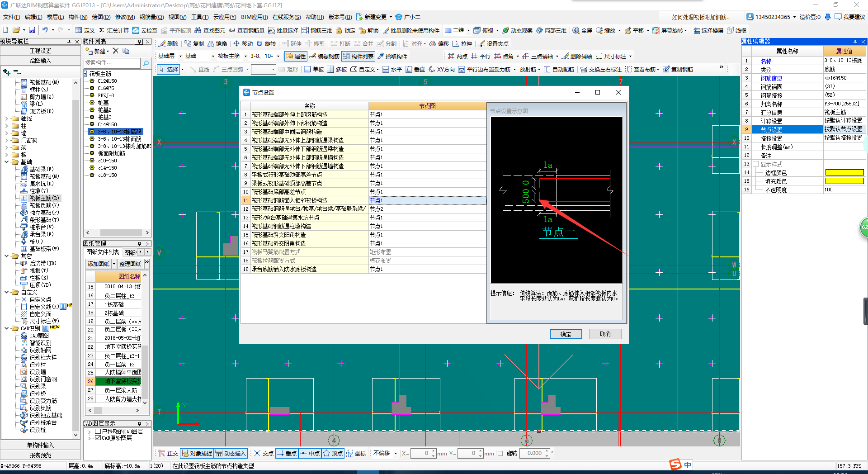Toggle 垂点 perpendicular snap
The width and height of the screenshot is (868, 474).
(x=287, y=453)
